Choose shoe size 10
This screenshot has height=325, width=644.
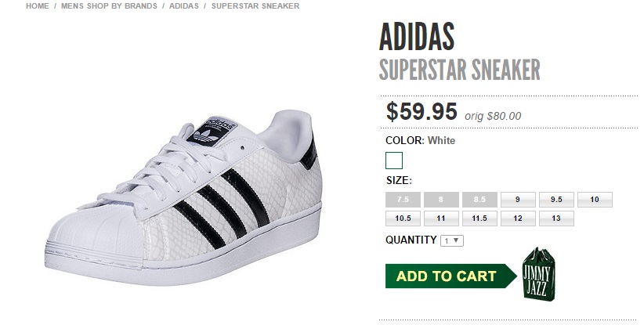coord(595,200)
